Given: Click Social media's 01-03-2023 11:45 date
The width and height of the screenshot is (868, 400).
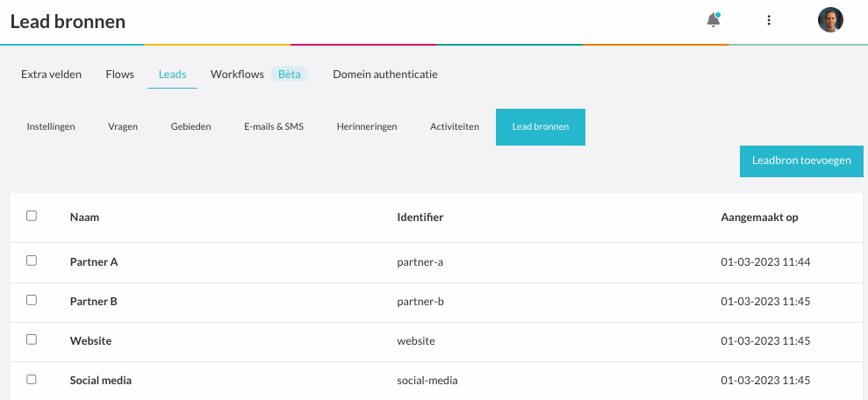Looking at the screenshot, I should tap(765, 381).
